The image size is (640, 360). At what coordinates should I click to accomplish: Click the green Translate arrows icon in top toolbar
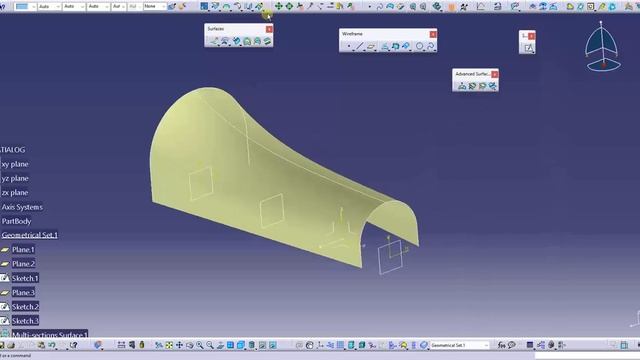[x=279, y=6]
